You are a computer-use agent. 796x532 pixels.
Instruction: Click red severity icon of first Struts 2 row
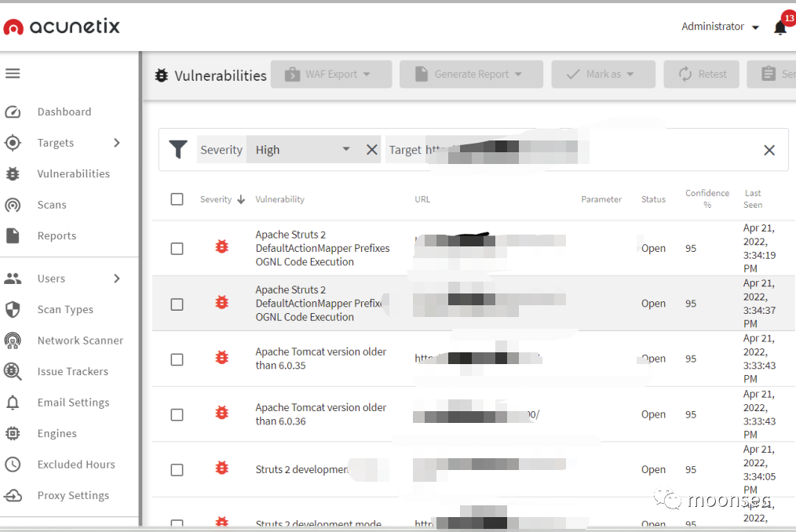point(222,247)
